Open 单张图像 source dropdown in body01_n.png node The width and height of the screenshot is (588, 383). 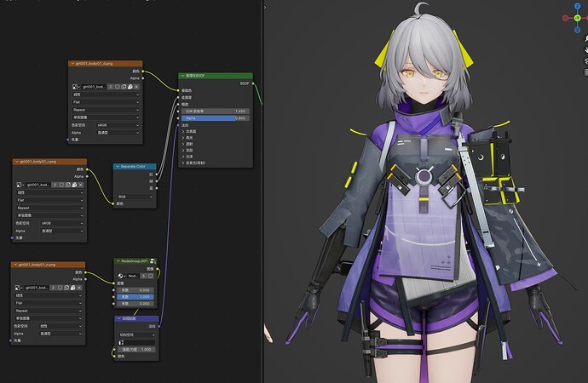pyautogui.click(x=49, y=318)
